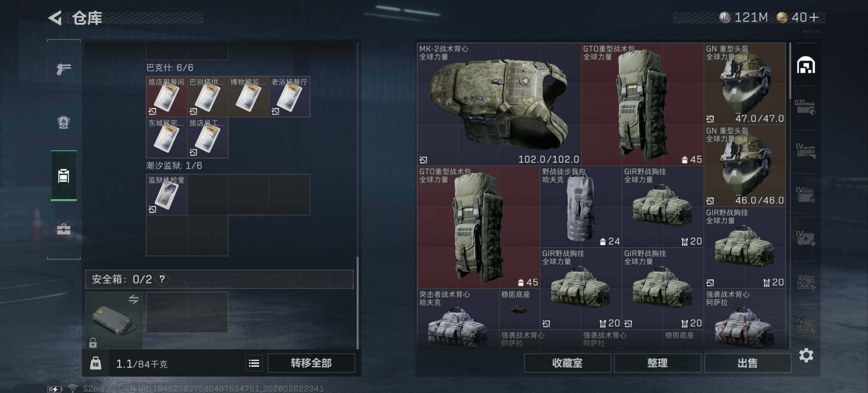This screenshot has height=393, width=868.
Task: Select the 监狱体检室 keycard
Action: click(166, 195)
